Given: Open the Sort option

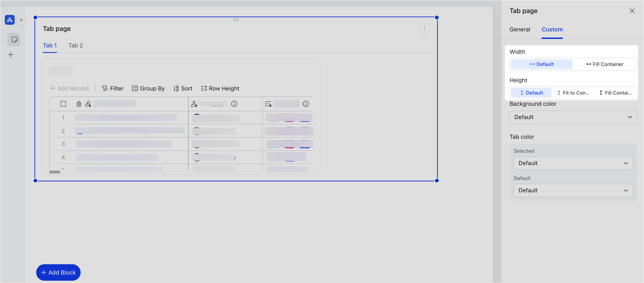Looking at the screenshot, I should tap(183, 88).
